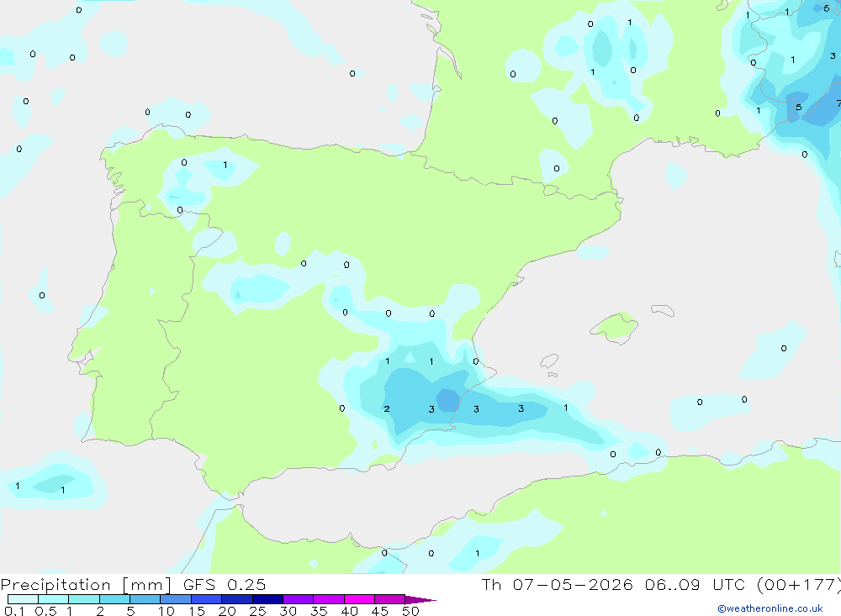
Task: Pick the 1–2 mm legend color box
Action: click(x=84, y=599)
